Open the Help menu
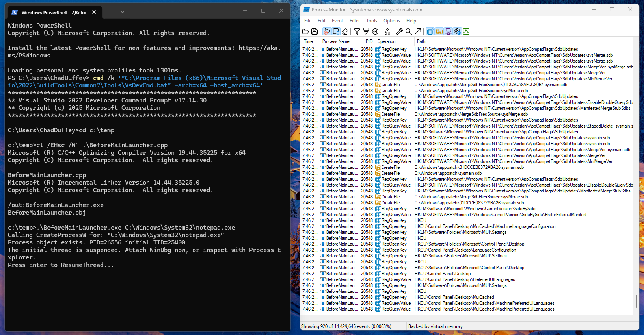Viewport: 644px width, 335px height. click(411, 21)
